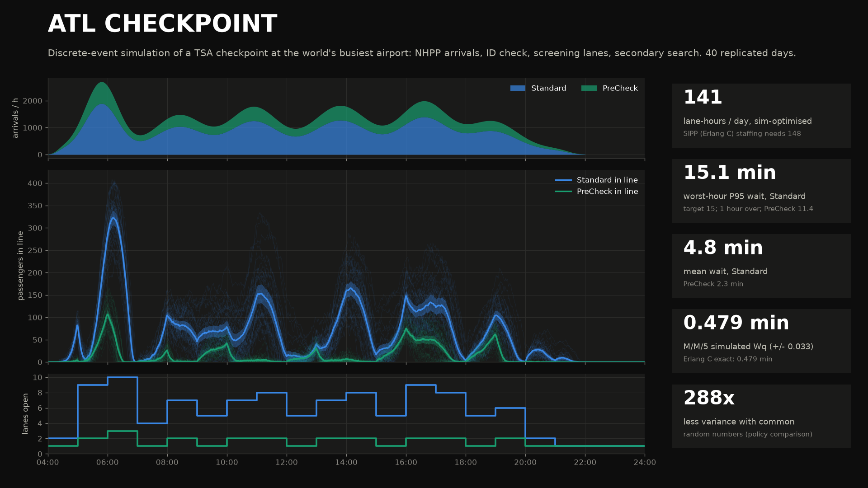Click the ATL CHECKPOINT title
This screenshot has height=488, width=868.
(x=162, y=24)
